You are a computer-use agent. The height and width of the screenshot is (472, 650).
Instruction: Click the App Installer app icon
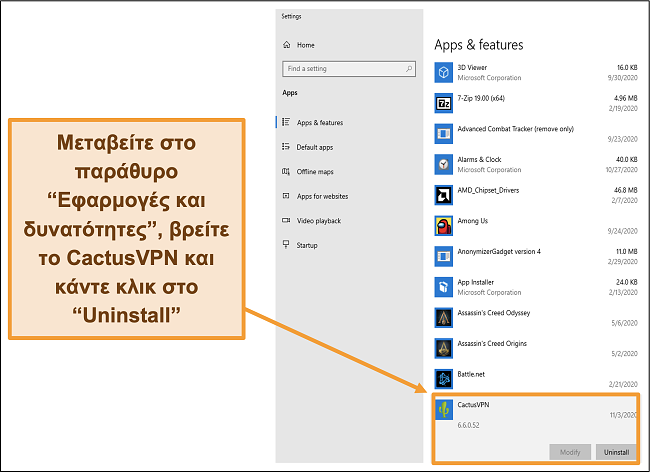[x=444, y=287]
